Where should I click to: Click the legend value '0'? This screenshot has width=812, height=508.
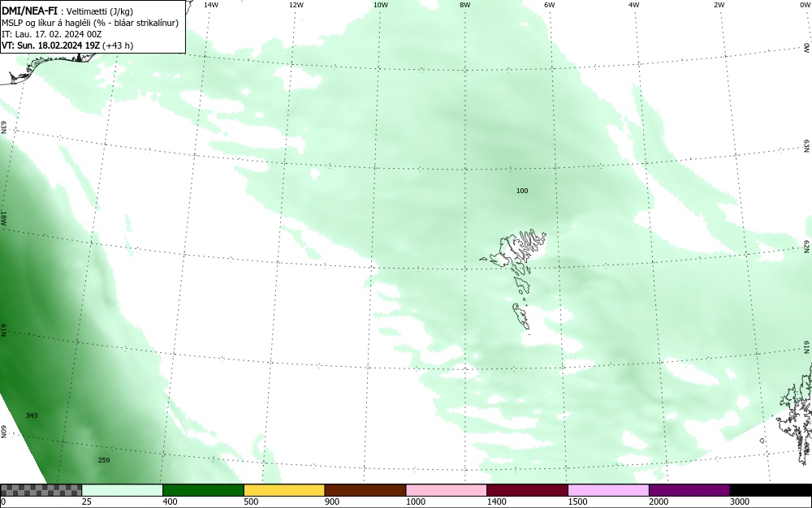point(3,502)
